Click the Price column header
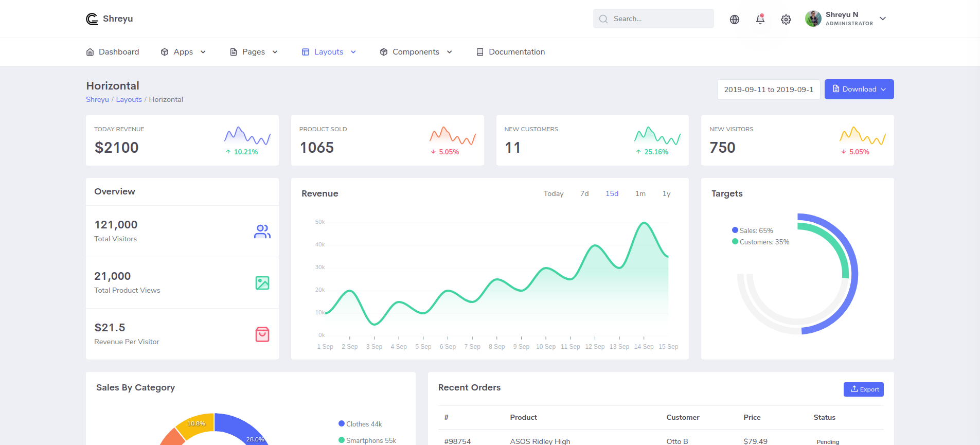980x445 pixels. (x=752, y=417)
